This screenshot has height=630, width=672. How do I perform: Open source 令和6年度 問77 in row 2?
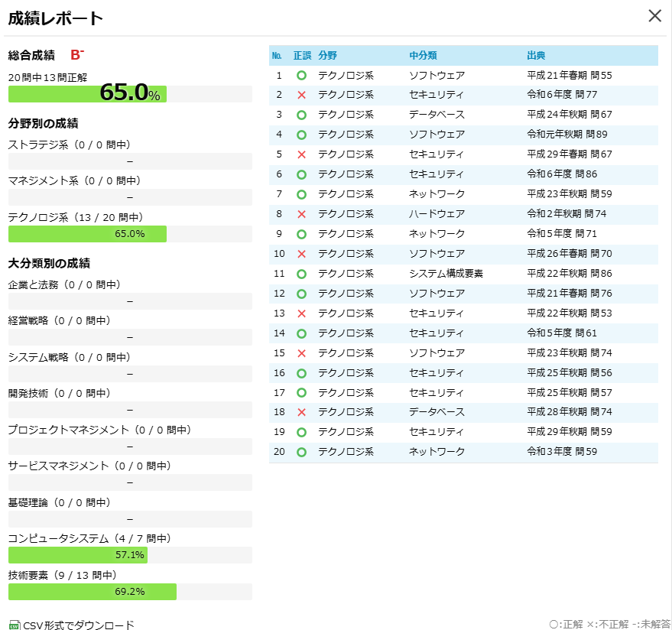[562, 95]
